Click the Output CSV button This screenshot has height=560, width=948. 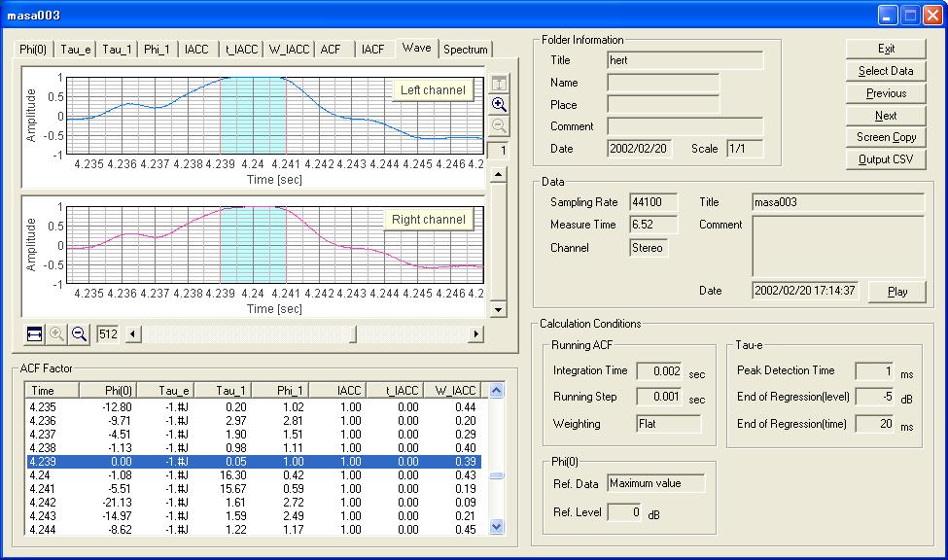885,159
